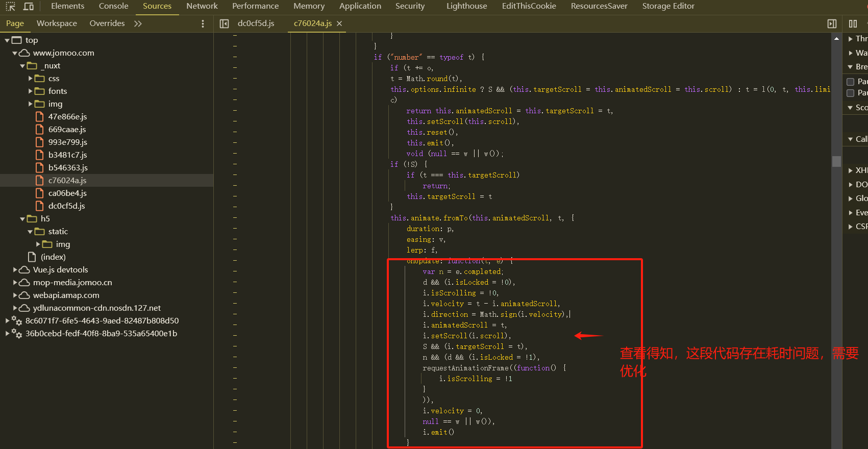
Task: Switch to dc0cf5d.js editor tab
Action: 256,23
